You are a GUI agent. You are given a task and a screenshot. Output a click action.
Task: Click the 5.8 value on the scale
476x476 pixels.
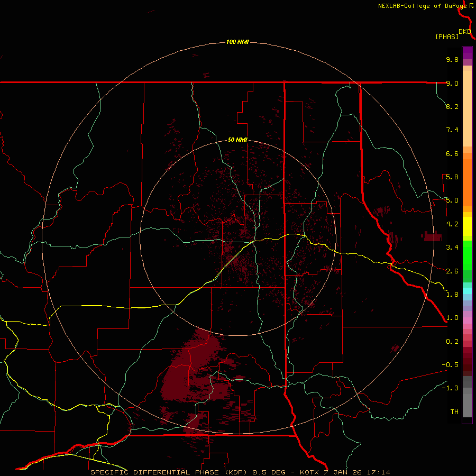[x=452, y=177]
